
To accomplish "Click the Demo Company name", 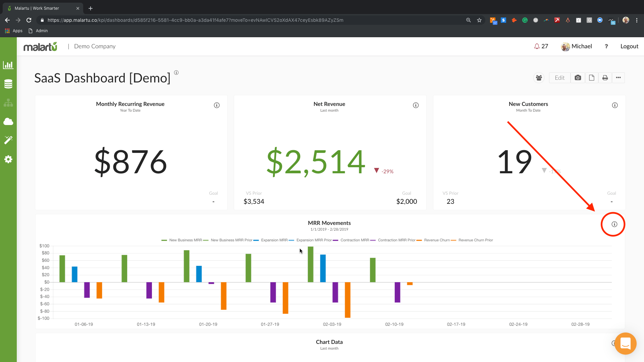I will [95, 46].
